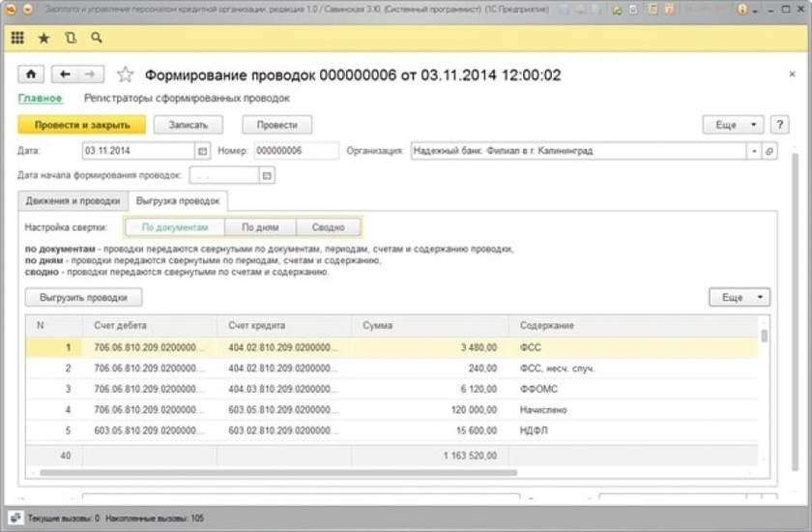The image size is (812, 532).
Task: Open the title bar main menu round arrow button
Action: [28, 9]
